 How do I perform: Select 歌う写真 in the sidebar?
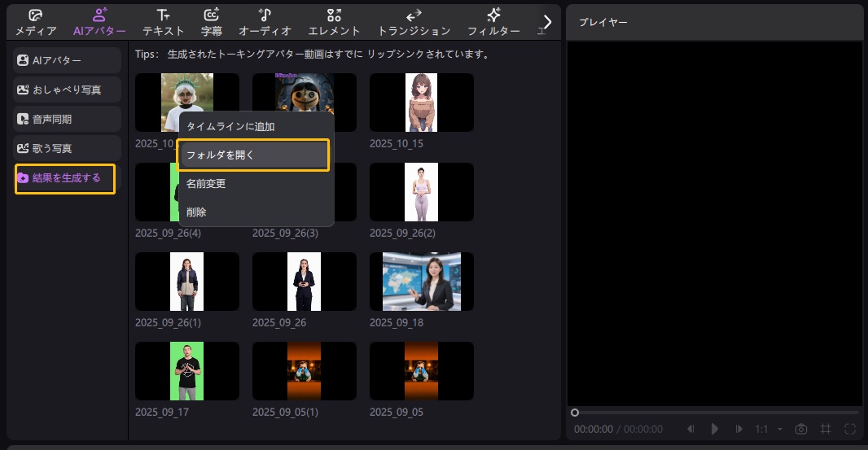coord(68,148)
